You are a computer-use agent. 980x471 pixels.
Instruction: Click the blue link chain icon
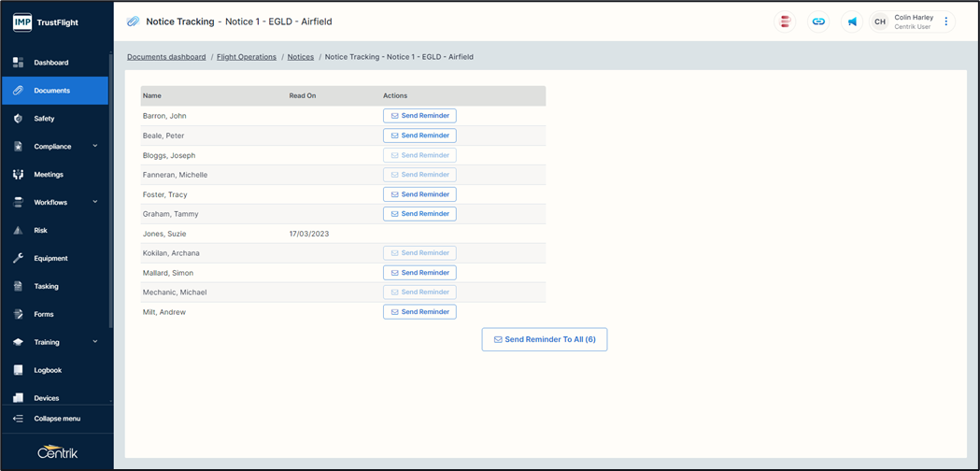coord(818,21)
